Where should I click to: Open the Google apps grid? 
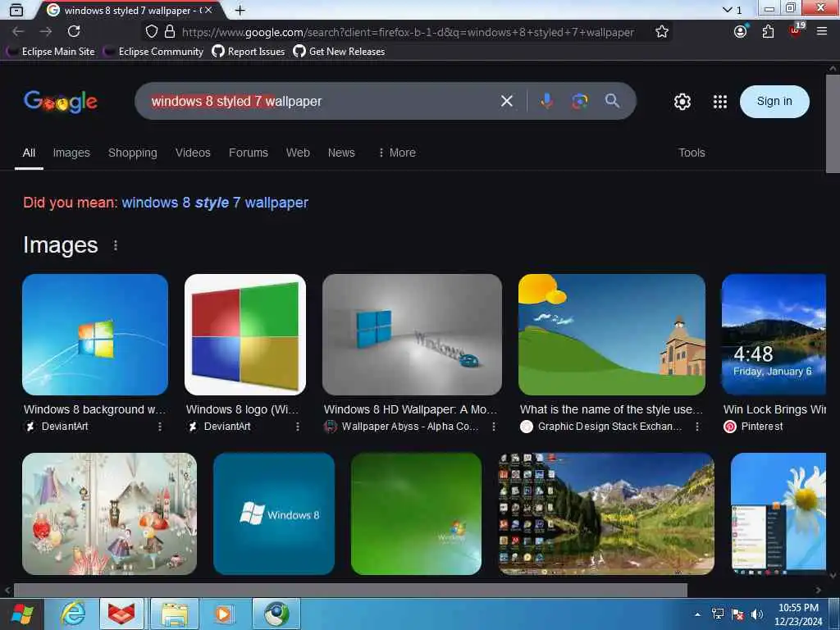(720, 101)
